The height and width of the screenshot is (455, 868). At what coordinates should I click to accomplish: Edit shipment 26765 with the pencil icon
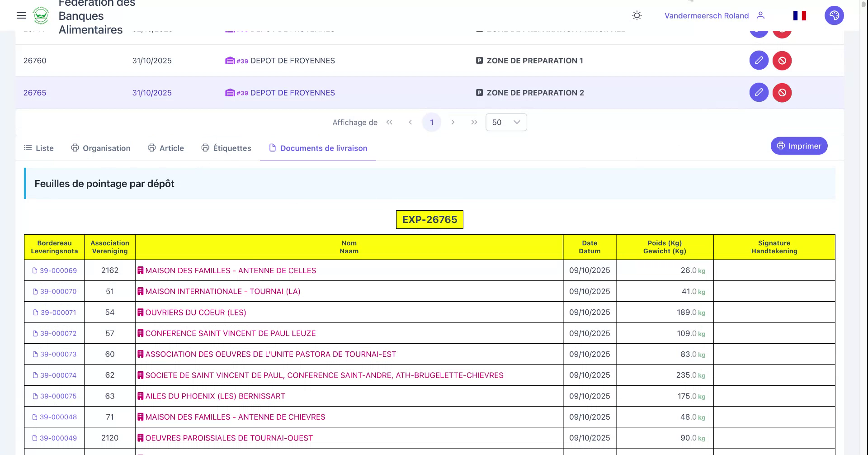coord(759,92)
